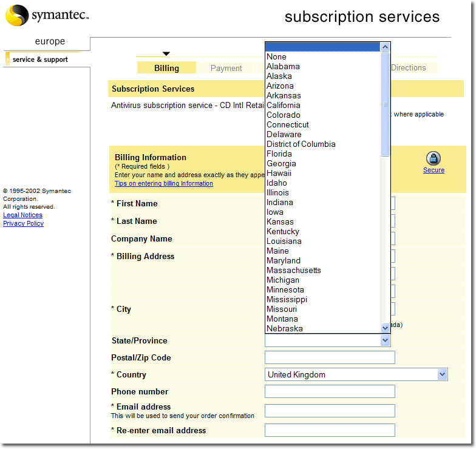
Task: Pick Florida from the dropdown list
Action: click(279, 154)
